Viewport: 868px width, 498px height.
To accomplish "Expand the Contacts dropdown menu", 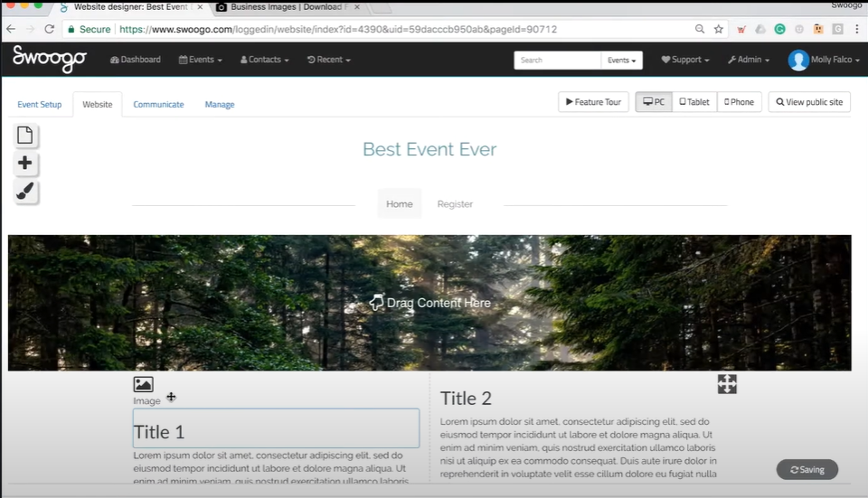I will (265, 60).
